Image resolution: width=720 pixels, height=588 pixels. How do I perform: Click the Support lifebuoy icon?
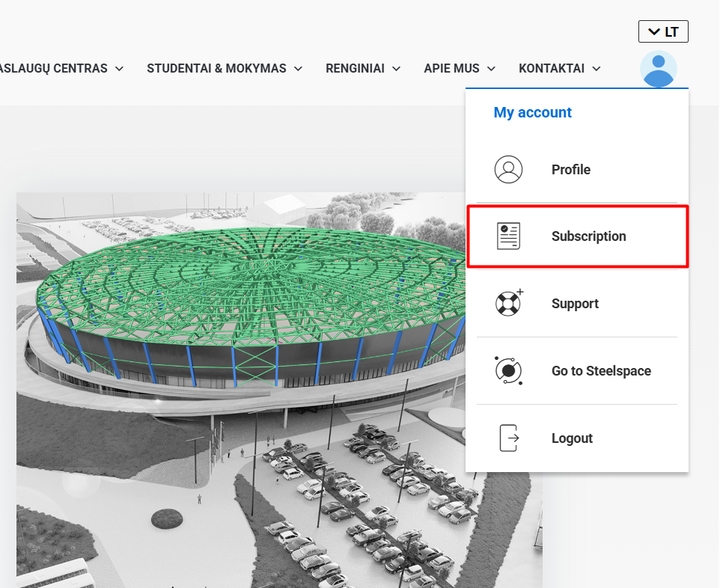[509, 303]
